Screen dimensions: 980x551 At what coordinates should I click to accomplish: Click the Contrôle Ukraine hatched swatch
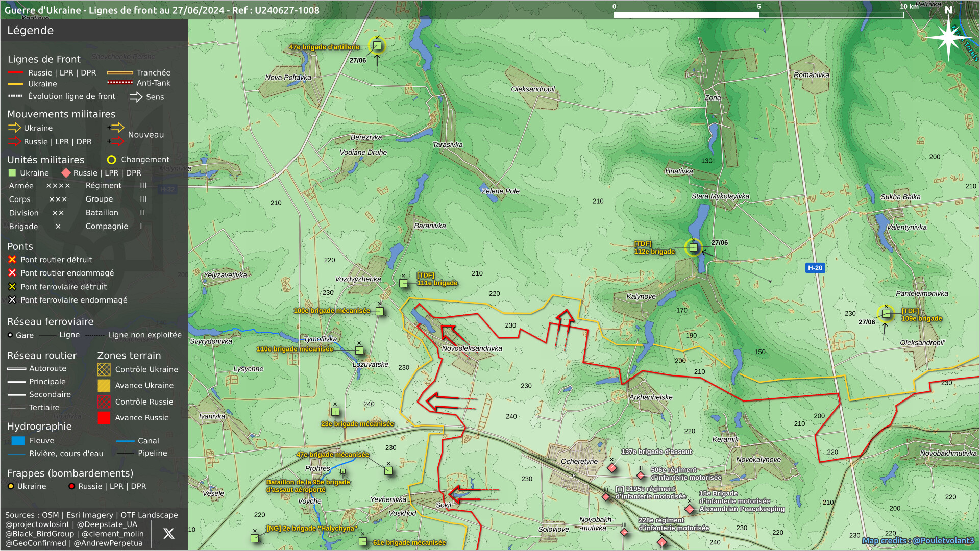point(104,369)
